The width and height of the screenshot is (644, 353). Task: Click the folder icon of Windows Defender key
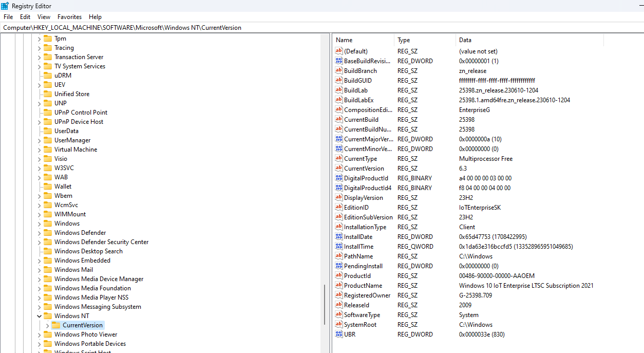tap(48, 233)
